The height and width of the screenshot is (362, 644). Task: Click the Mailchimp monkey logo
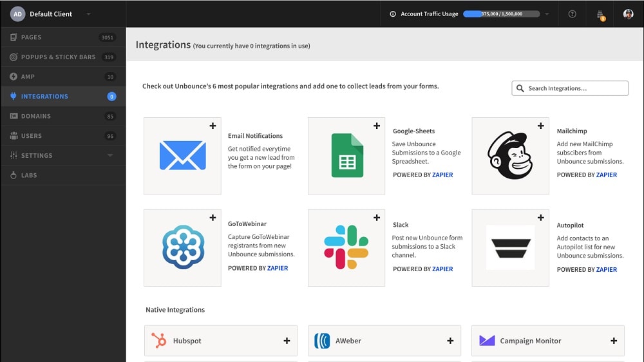510,155
